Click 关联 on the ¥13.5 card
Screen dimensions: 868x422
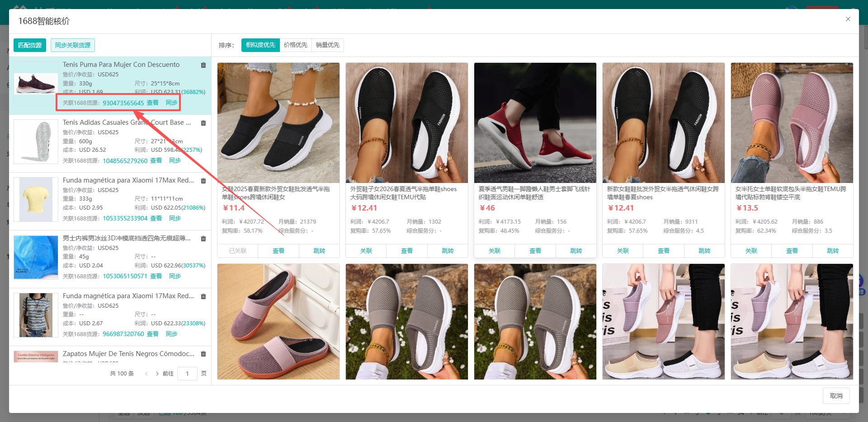[x=751, y=251]
